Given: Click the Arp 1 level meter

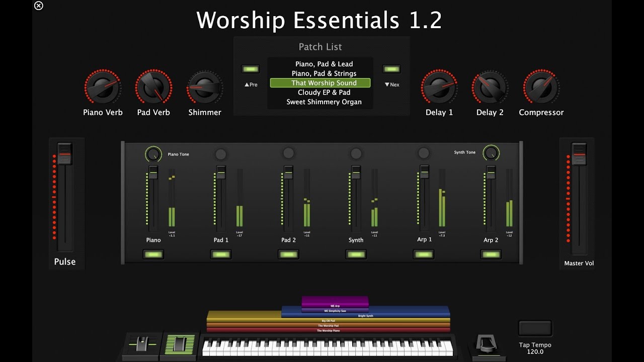Looking at the screenshot, I should pos(442,198).
